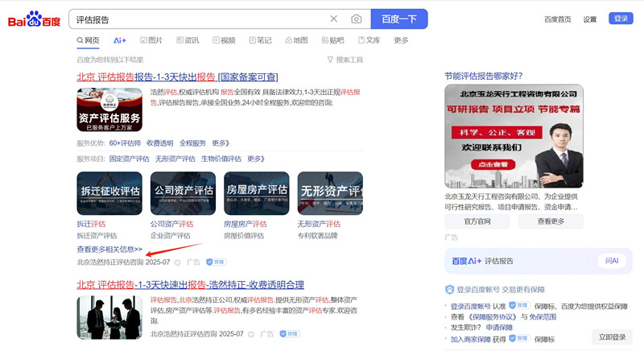The width and height of the screenshot is (644, 351).
Task: Open 搜索工具 filter
Action: tap(345, 60)
